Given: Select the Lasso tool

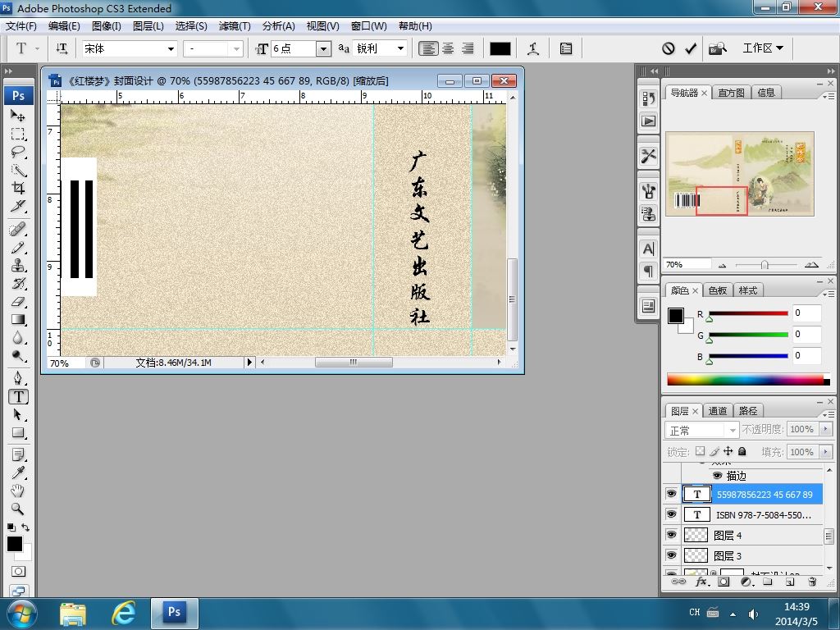Looking at the screenshot, I should point(18,152).
